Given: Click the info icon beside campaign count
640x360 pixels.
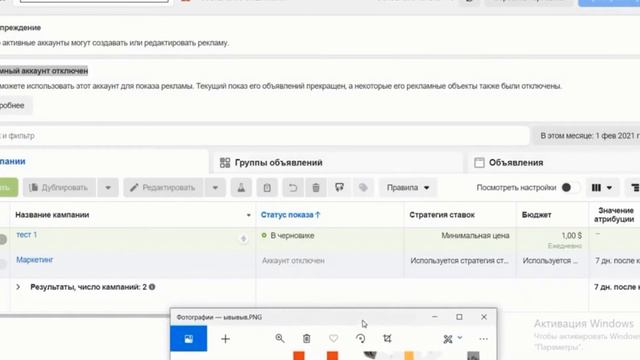Looking at the screenshot, I should (x=152, y=287).
